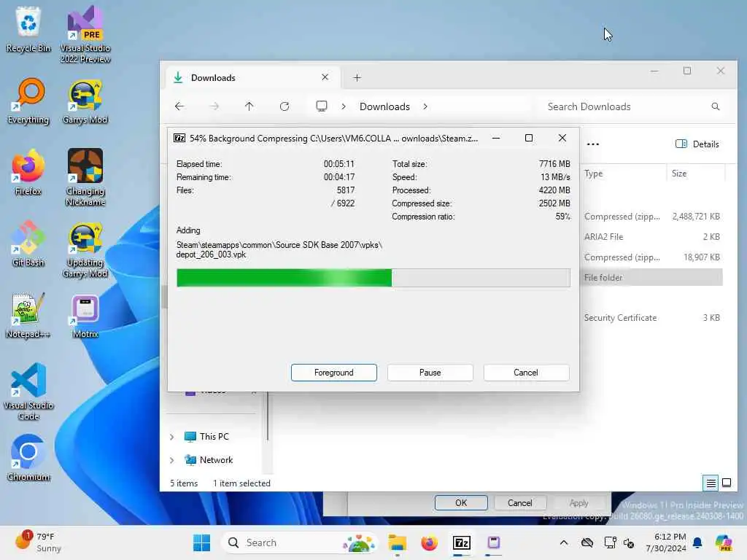Open the weather widget showing 79°F

[x=38, y=542]
